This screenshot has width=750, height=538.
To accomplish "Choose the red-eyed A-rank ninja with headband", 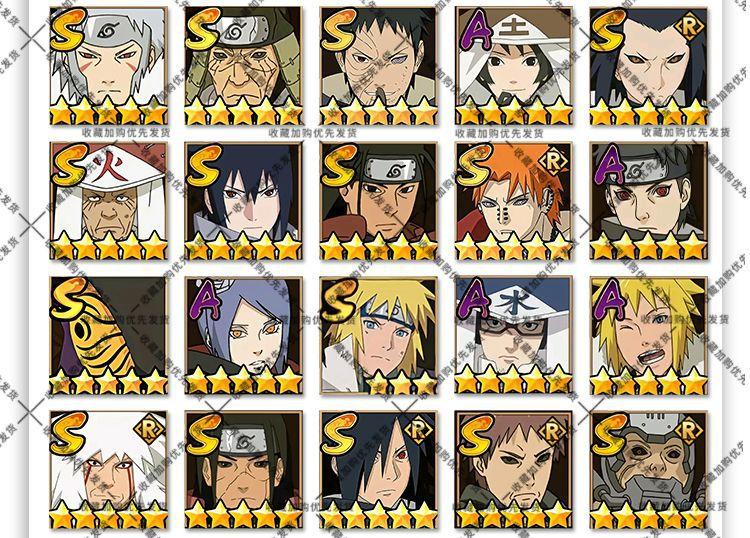I will coord(649,201).
